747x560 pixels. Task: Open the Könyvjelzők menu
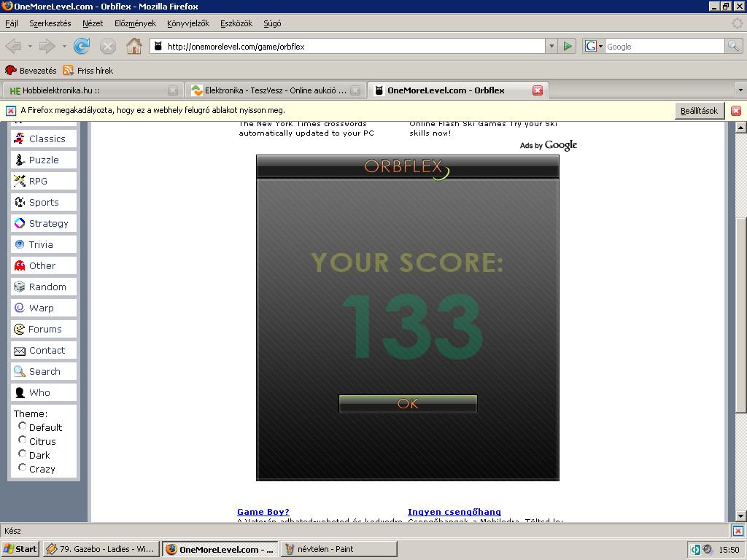188,23
